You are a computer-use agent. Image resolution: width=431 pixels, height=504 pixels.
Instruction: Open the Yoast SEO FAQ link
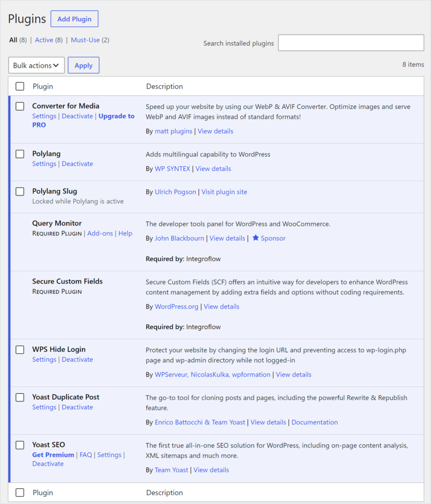click(86, 455)
